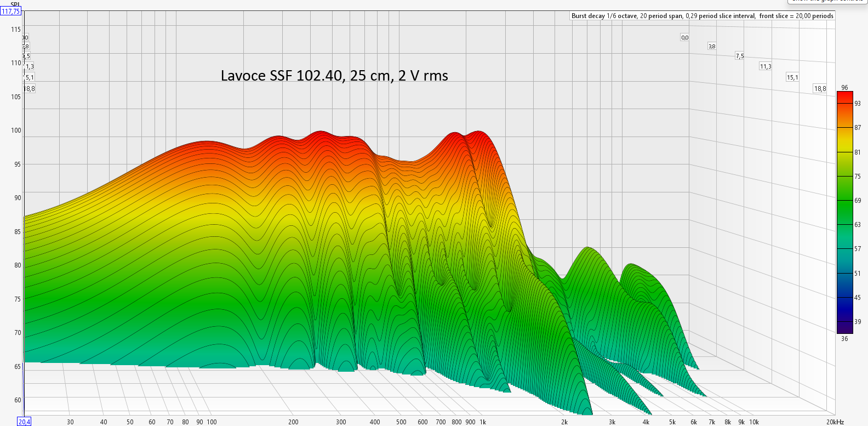Click the 100 SPL axis label
This screenshot has height=426, width=868.
point(16,130)
